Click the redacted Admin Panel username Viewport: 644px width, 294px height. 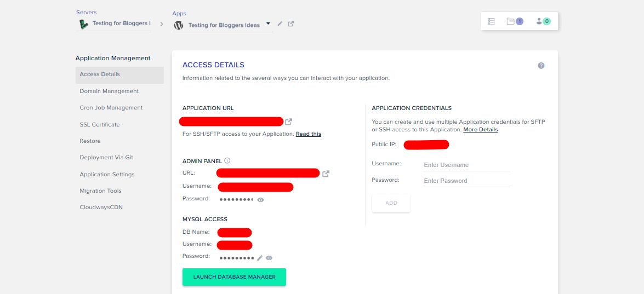[255, 187]
